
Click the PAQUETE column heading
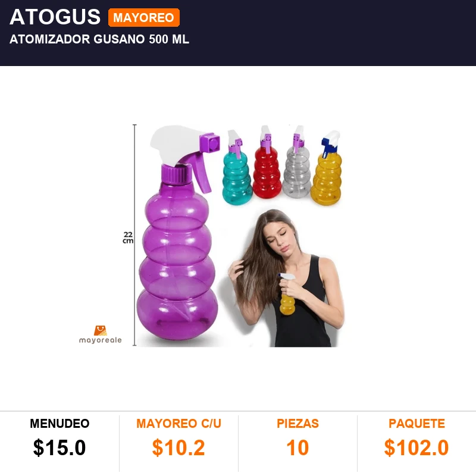coord(416,424)
